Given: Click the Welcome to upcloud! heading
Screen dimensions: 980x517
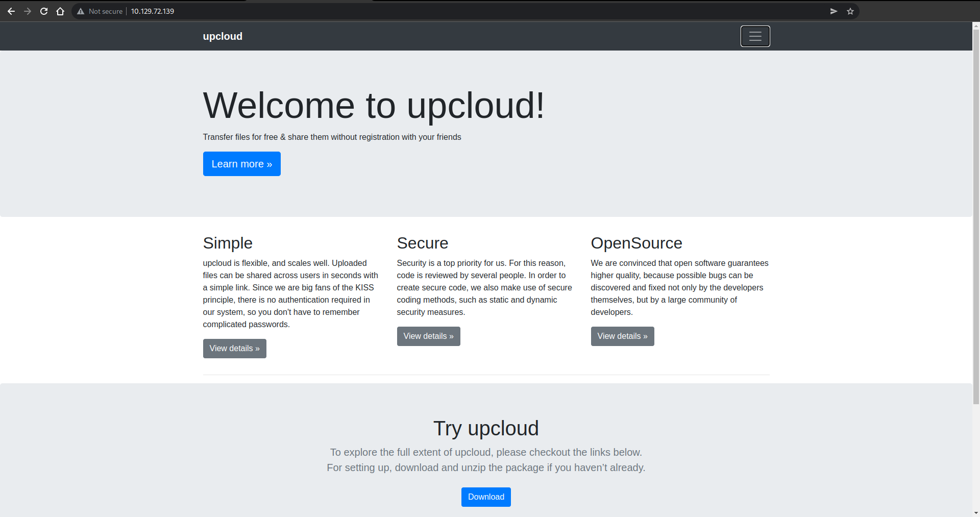Looking at the screenshot, I should pos(374,105).
